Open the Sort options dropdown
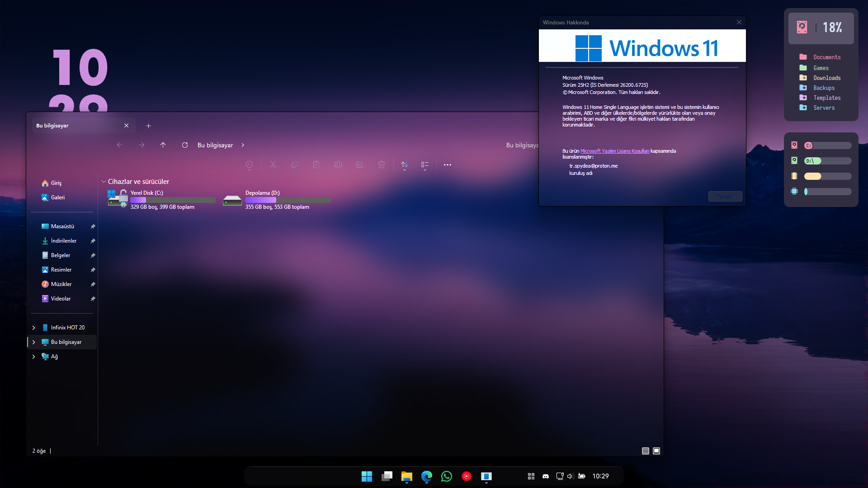868x488 pixels. [405, 166]
